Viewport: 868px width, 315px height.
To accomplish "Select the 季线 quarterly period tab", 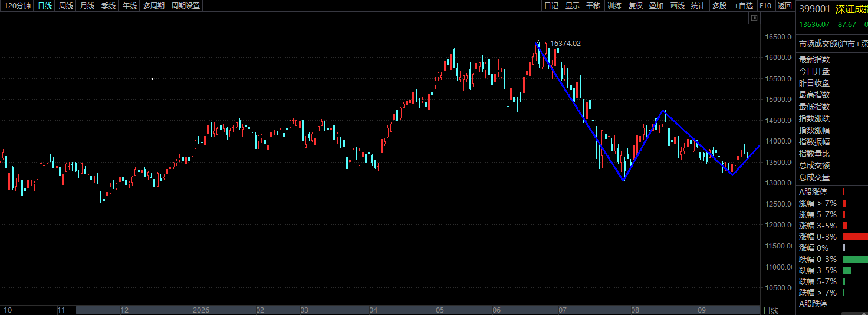I will 108,6.
